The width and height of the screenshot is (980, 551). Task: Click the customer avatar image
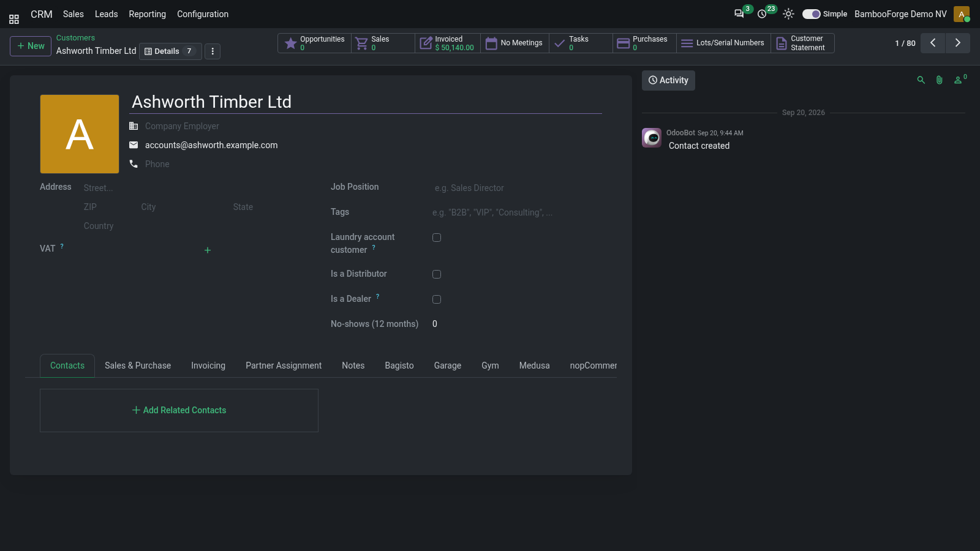(80, 134)
